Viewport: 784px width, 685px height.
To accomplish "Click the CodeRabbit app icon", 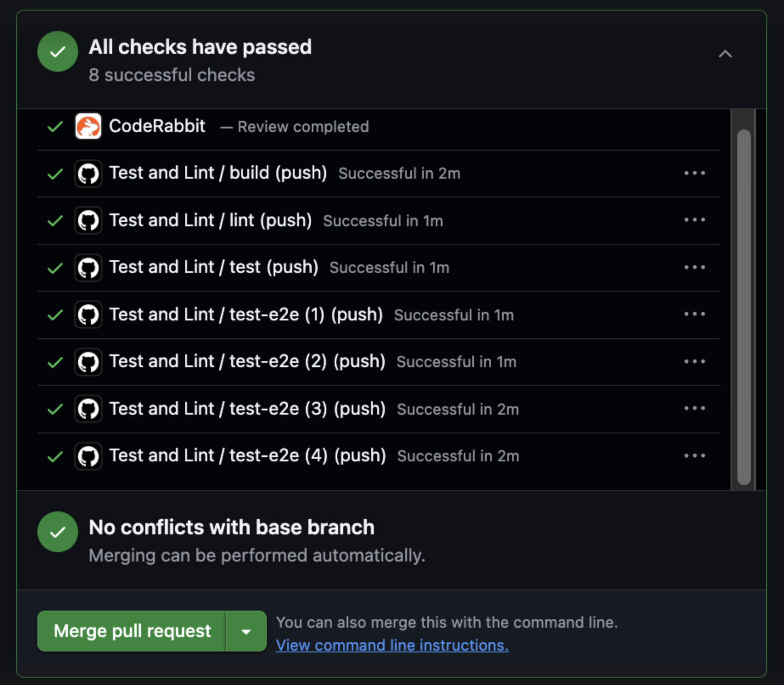I will tap(88, 126).
